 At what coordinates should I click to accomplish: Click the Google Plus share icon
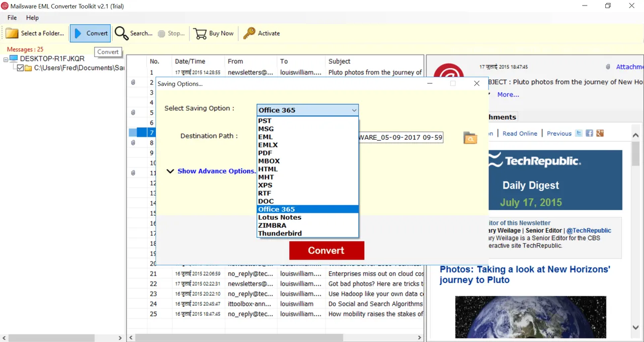pos(599,133)
